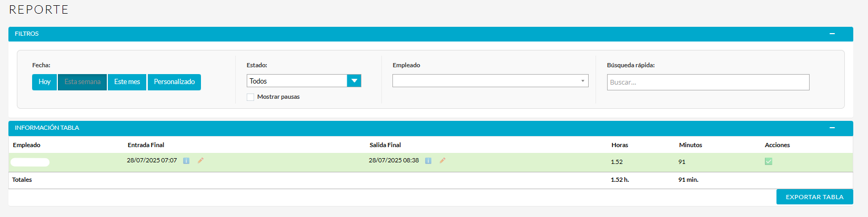The image size is (868, 217).
Task: Edit entry time with pencil icon
Action: point(200,161)
